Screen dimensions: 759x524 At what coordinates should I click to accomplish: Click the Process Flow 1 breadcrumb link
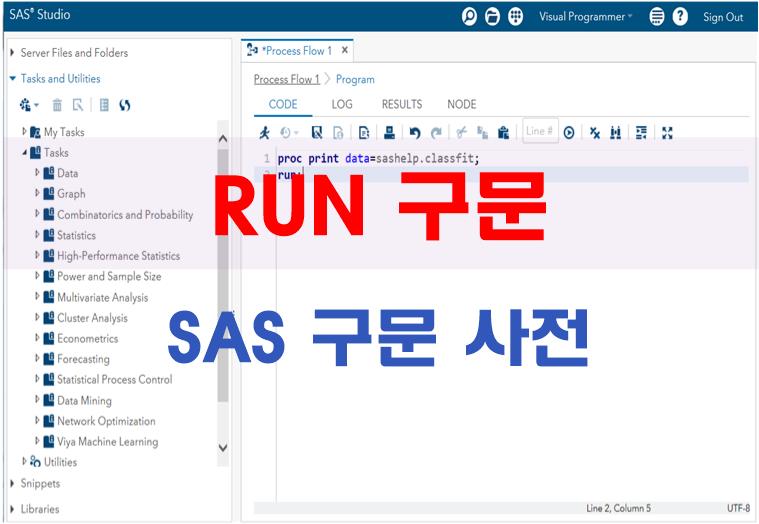pyautogui.click(x=287, y=79)
